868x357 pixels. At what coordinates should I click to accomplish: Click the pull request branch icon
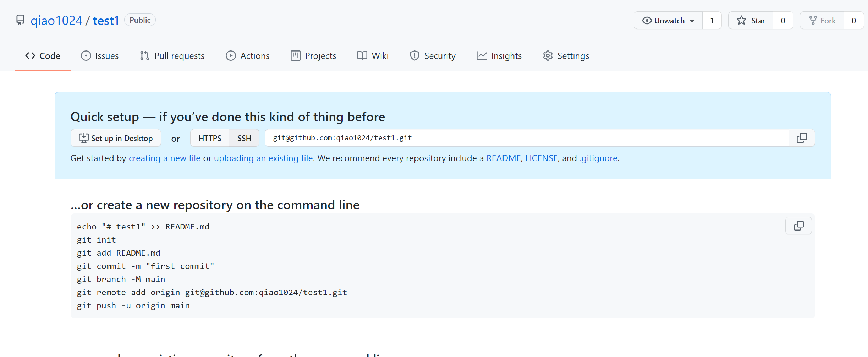(144, 56)
